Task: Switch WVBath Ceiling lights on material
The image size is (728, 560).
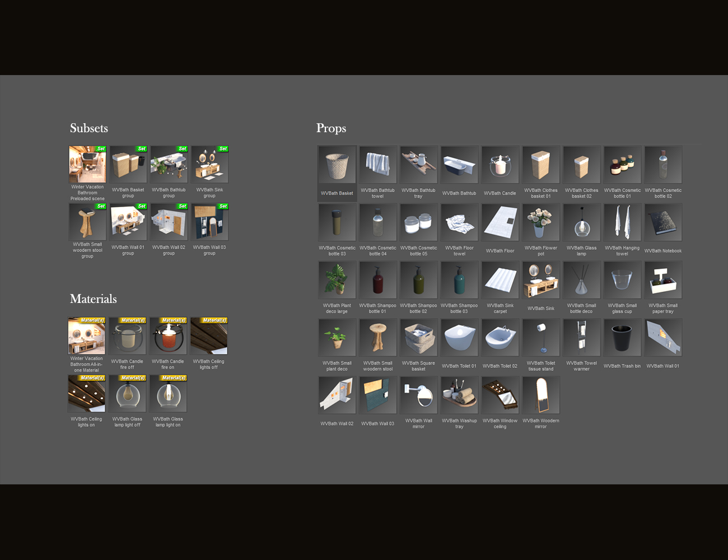Action: coord(87,394)
